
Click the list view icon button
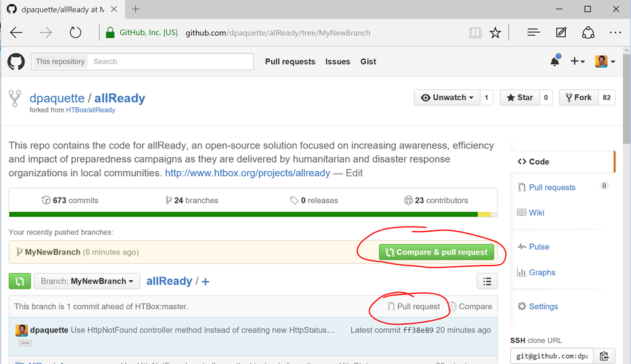487,281
